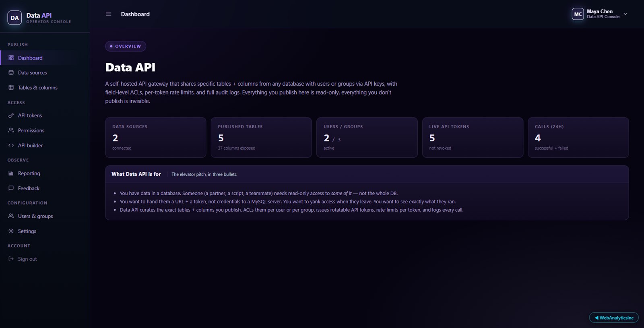Click the Permissions people icon

pos(11,130)
